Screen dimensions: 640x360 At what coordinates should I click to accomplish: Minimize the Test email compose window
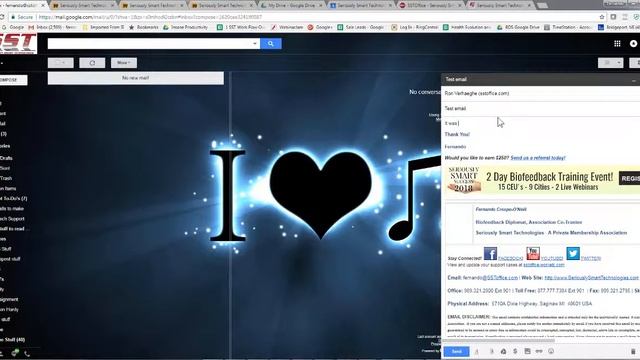[x=633, y=80]
